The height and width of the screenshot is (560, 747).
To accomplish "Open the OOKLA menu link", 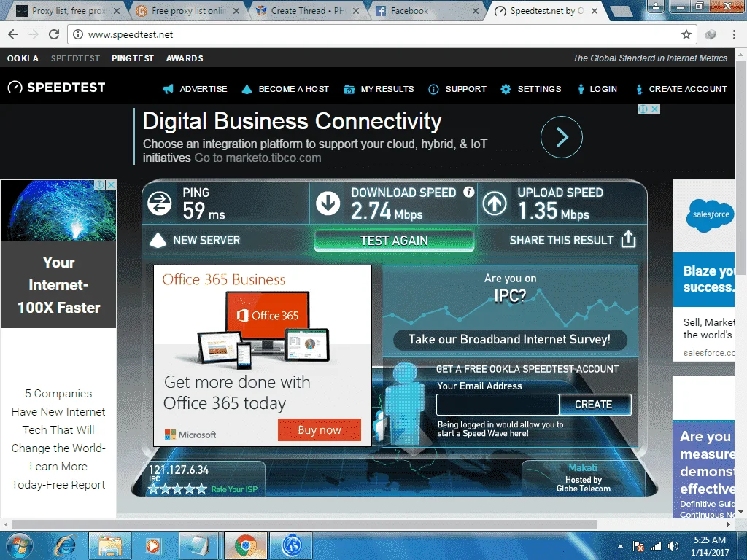I will tap(23, 58).
